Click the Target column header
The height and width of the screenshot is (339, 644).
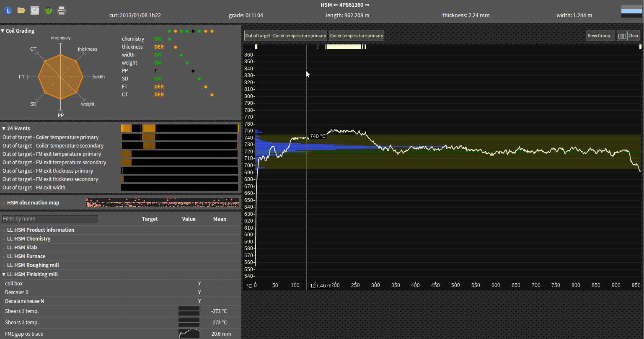(150, 219)
